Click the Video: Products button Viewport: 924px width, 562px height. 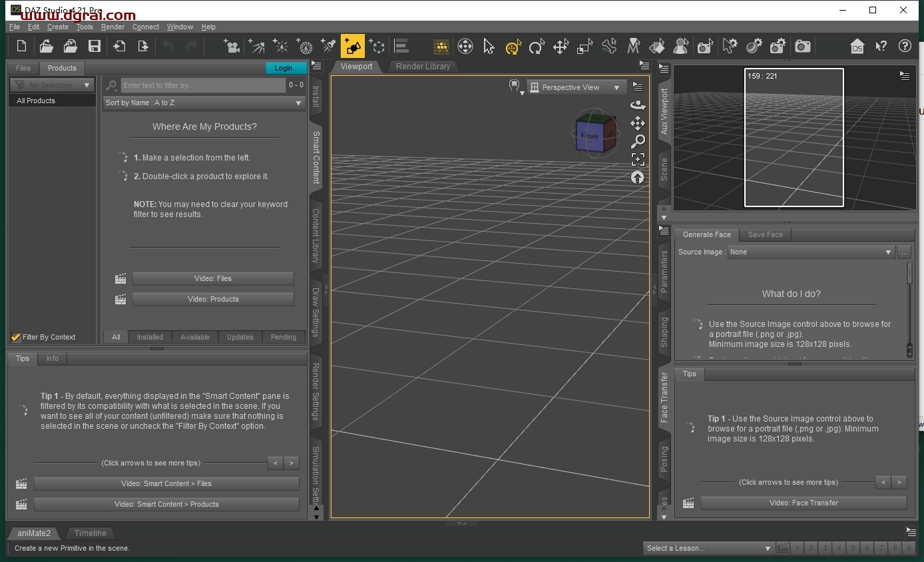[213, 299]
